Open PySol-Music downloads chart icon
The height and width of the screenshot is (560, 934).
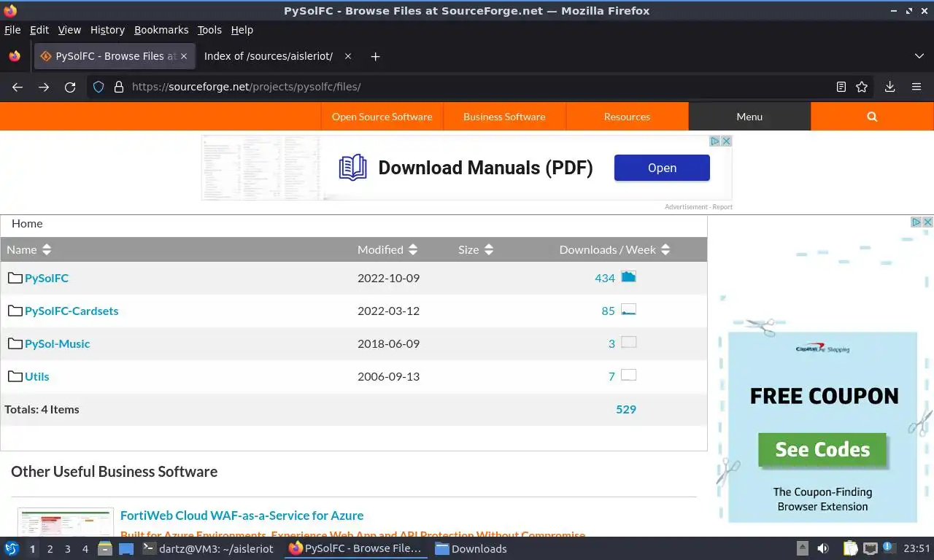point(628,342)
